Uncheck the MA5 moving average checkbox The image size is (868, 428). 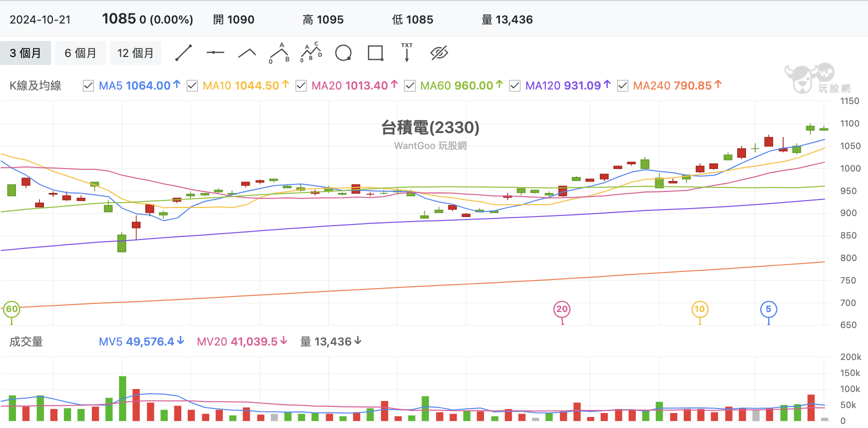coord(88,86)
